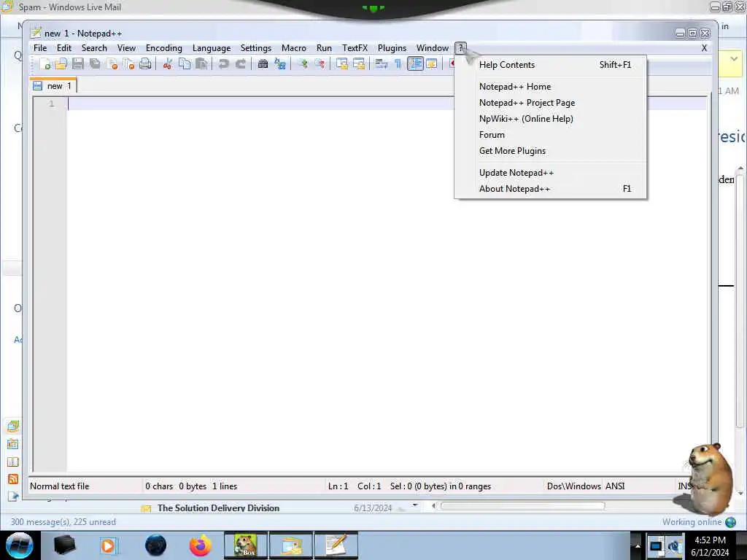Open the Window menu
The width and height of the screenshot is (747, 560).
point(432,47)
